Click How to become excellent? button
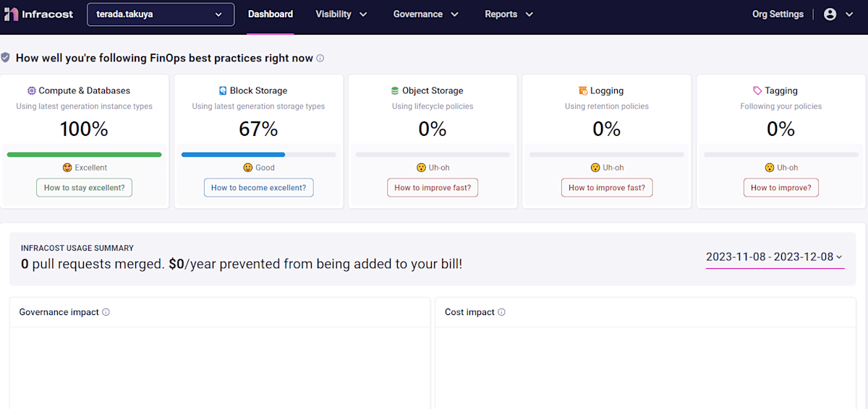 click(x=258, y=188)
